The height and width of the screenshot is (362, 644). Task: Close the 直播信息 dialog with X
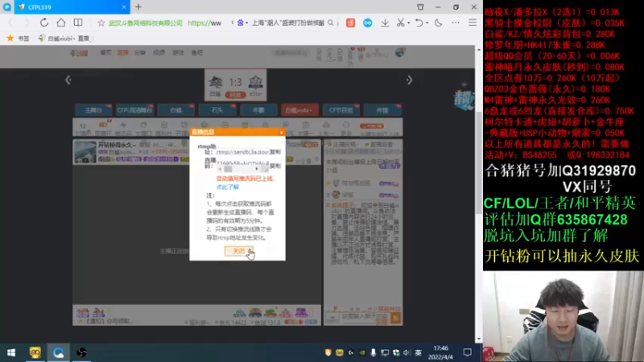[281, 132]
